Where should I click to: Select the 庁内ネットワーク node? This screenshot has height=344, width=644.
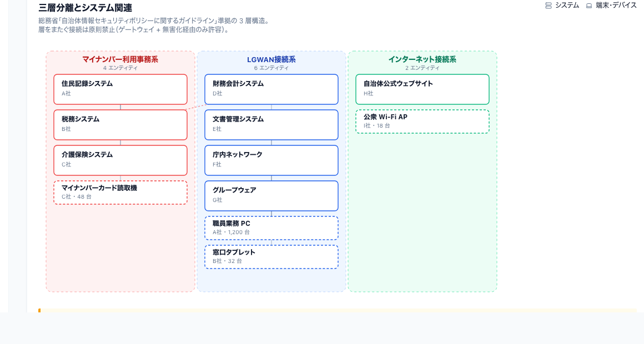click(x=271, y=160)
